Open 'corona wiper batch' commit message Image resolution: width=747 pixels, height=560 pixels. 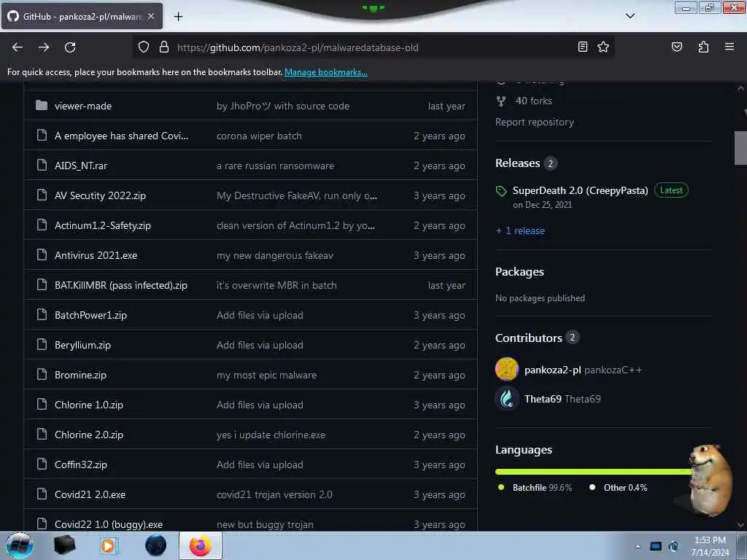[x=259, y=136]
